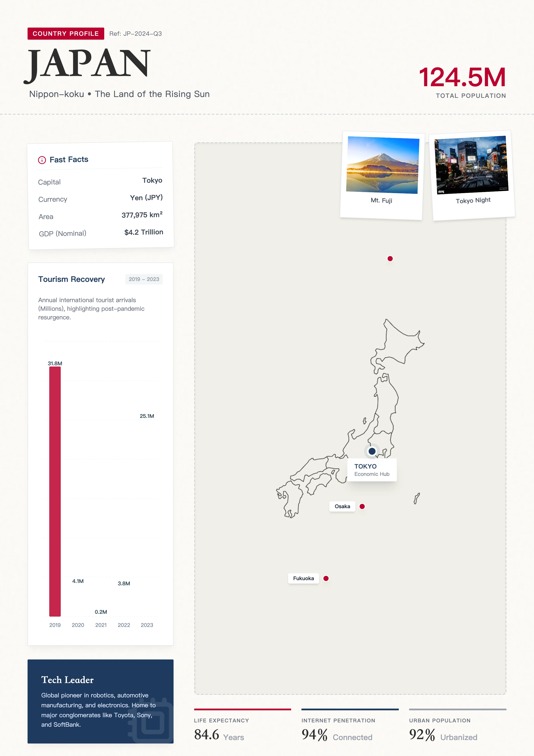
Task: Click the Nippon-koku subtitle line
Action: coord(120,94)
